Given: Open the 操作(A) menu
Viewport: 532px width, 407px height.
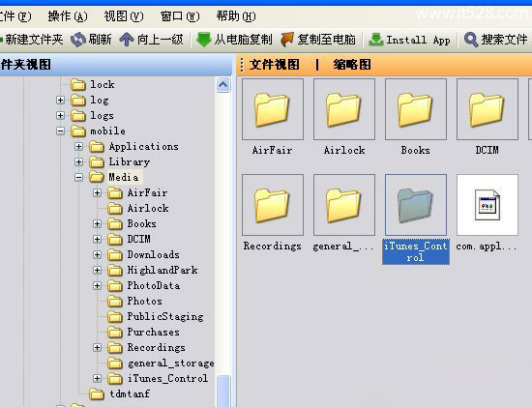Looking at the screenshot, I should tap(68, 16).
